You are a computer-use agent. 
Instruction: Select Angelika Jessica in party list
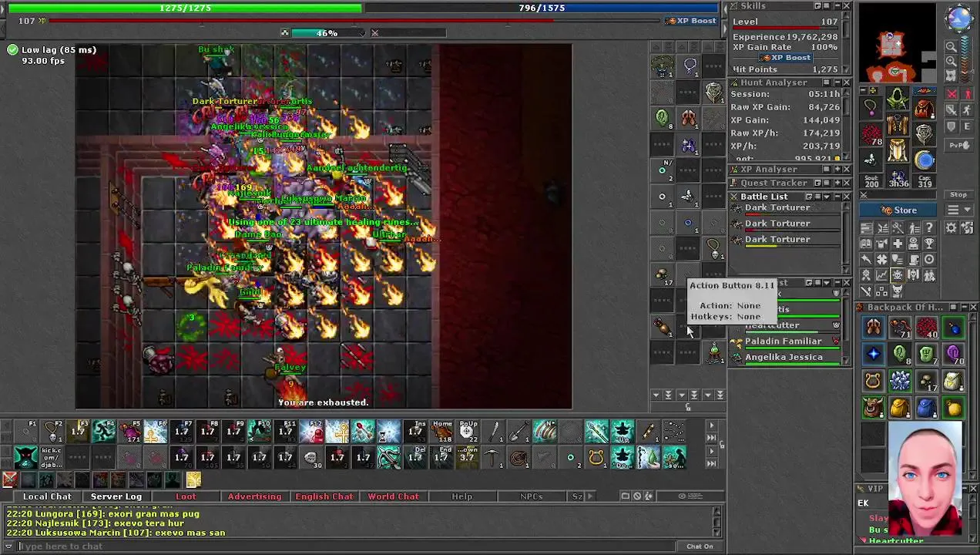click(x=786, y=358)
